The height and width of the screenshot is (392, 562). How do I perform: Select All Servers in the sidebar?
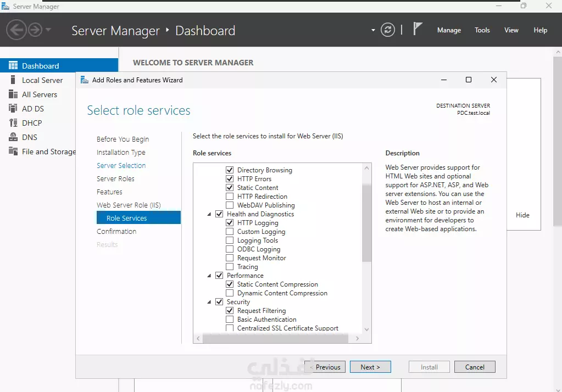click(x=40, y=94)
